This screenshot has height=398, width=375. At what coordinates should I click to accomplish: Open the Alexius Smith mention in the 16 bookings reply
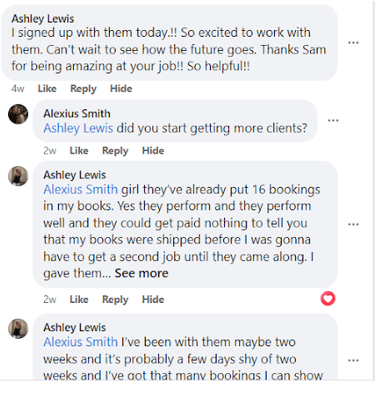pos(80,190)
